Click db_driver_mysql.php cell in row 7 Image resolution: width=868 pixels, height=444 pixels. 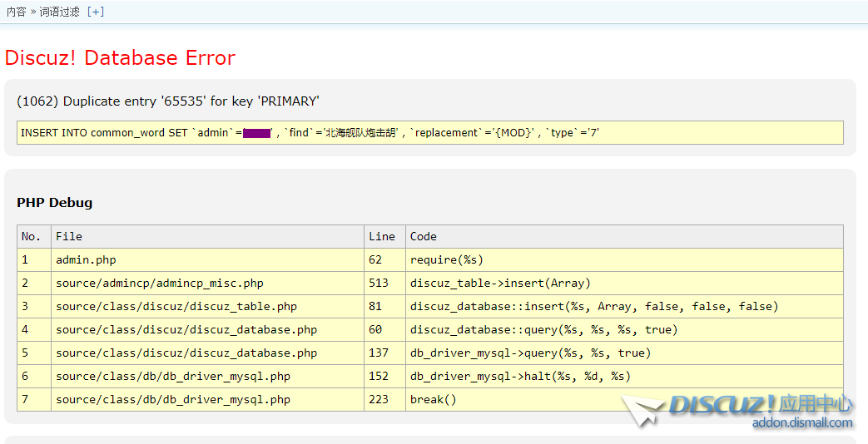207,399
